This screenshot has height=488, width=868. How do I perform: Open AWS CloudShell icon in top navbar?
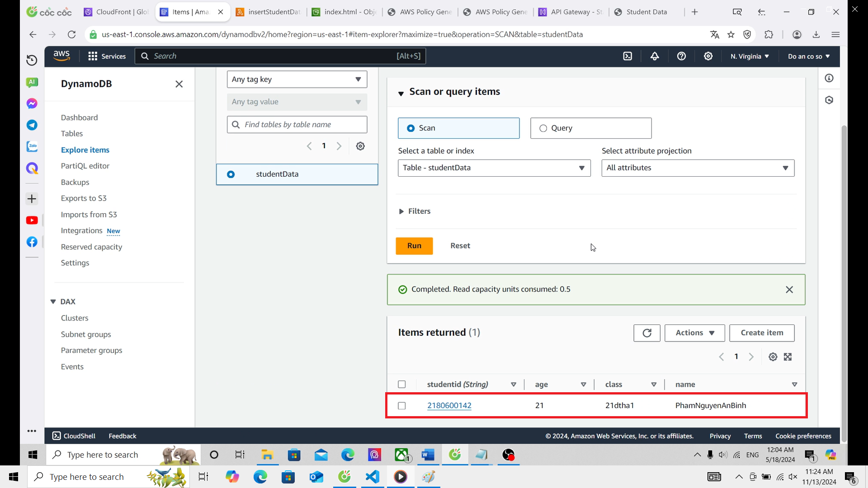[x=627, y=56]
